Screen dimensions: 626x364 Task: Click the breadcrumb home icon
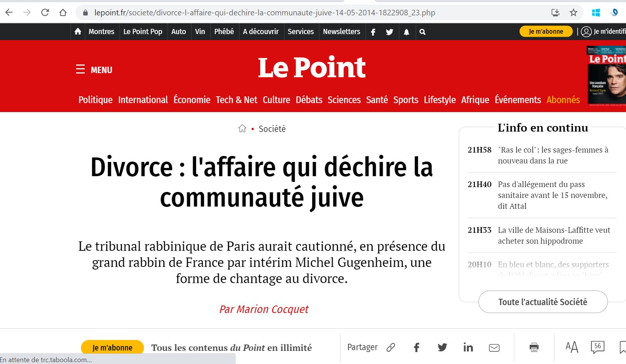[243, 129]
